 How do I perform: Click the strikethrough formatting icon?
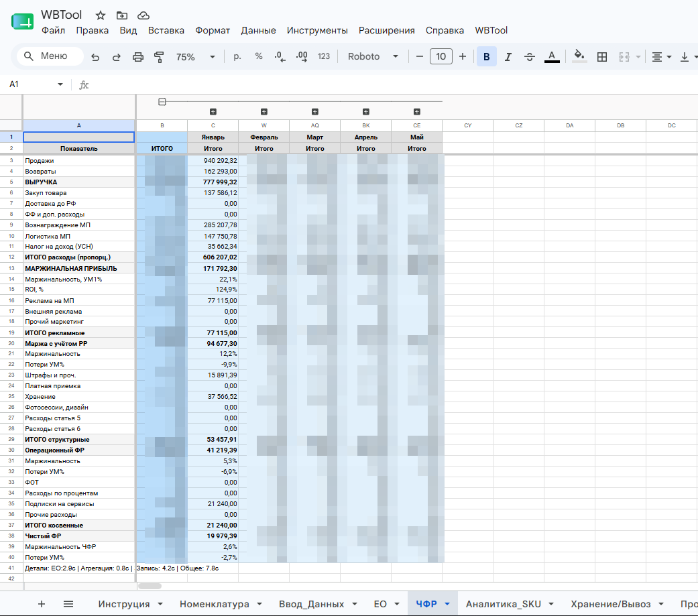tap(529, 57)
